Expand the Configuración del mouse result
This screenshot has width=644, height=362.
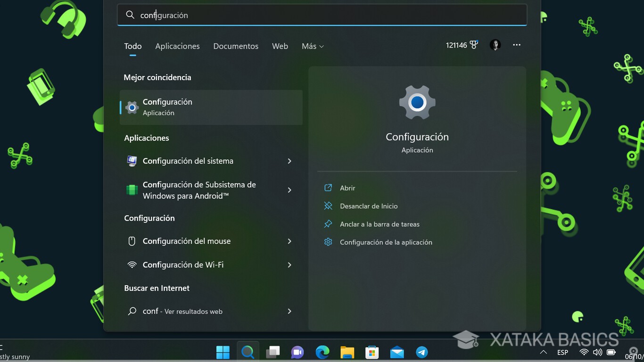tap(289, 241)
